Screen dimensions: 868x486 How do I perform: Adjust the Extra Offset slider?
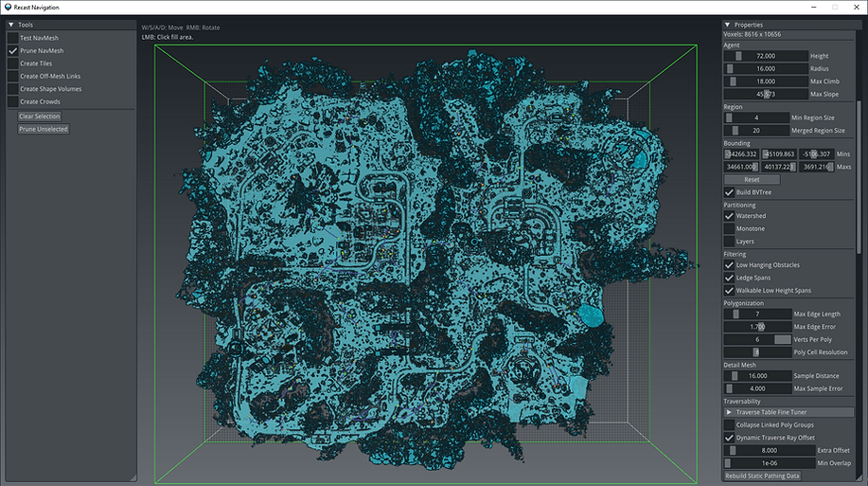click(x=769, y=451)
